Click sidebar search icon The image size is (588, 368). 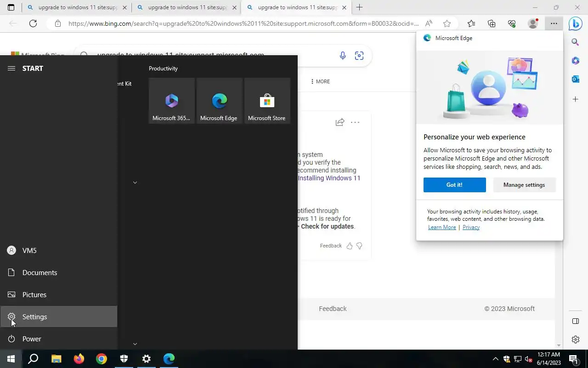click(575, 42)
